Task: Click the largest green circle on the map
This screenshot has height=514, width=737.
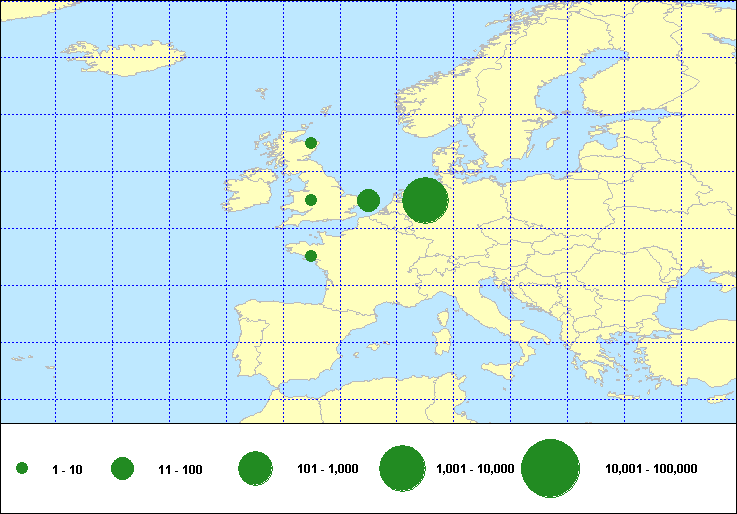Action: pos(425,200)
